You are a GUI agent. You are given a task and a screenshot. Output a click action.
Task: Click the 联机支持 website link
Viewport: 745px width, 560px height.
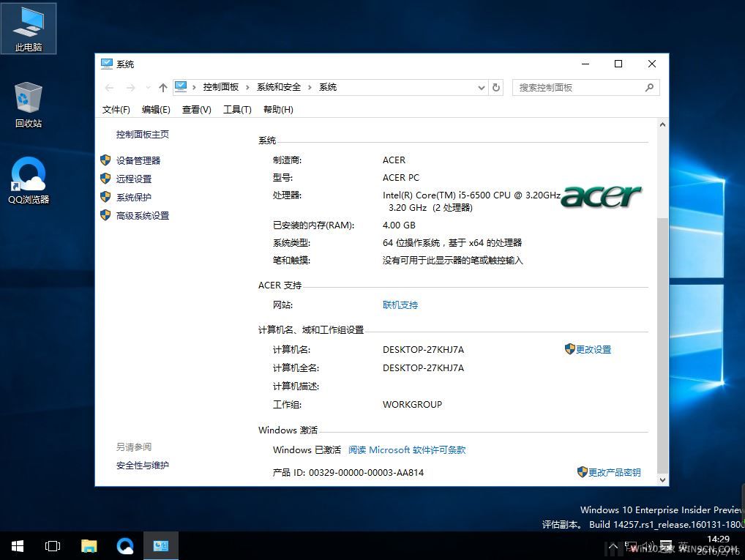tap(400, 305)
